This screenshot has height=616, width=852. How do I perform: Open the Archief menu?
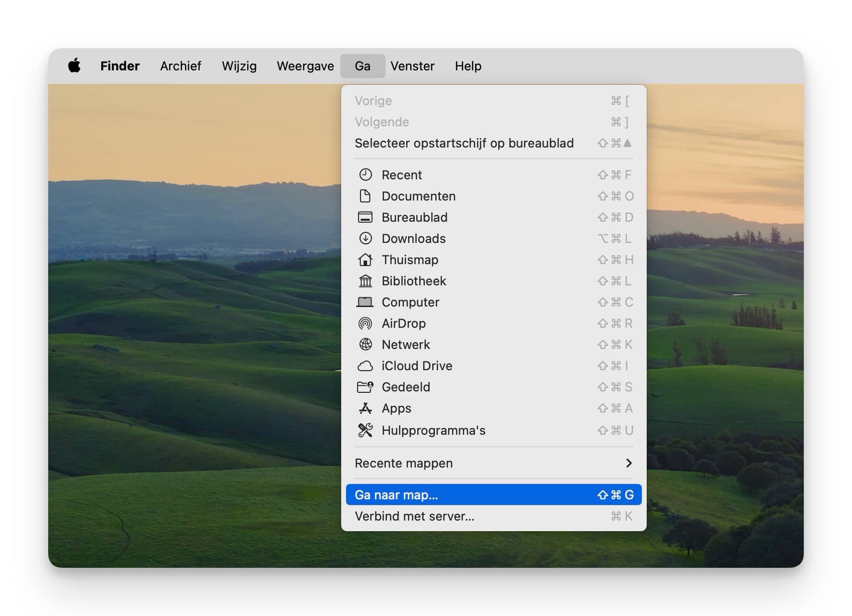click(x=181, y=66)
